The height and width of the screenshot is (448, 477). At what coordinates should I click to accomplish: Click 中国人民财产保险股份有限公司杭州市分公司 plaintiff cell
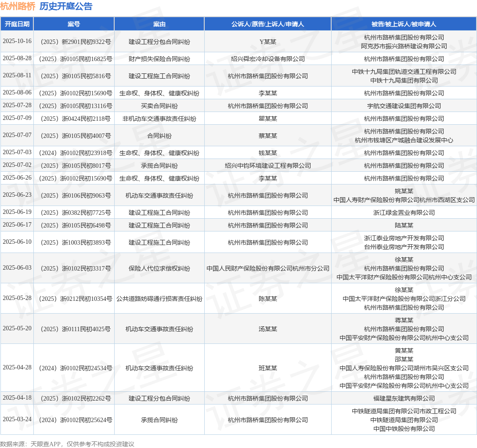[267, 268]
